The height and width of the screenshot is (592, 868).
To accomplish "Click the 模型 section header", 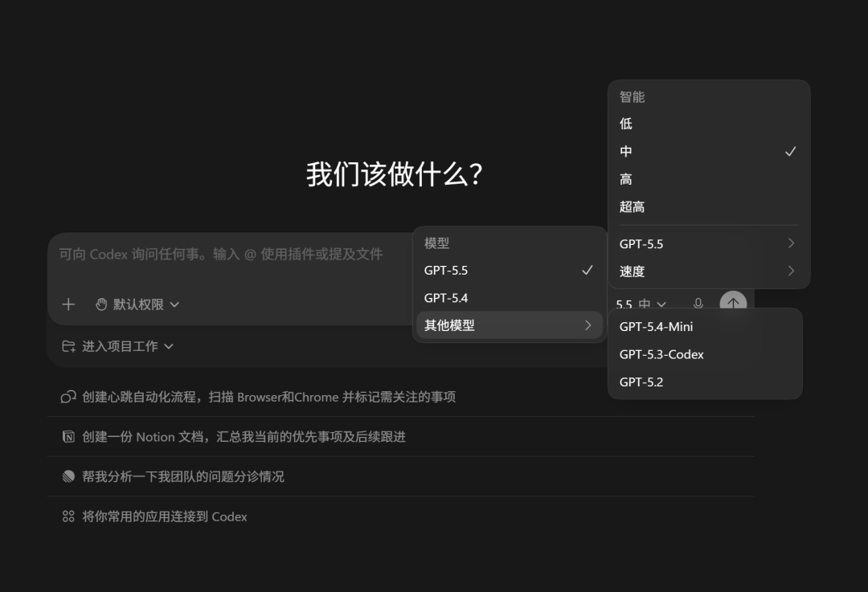I will pos(436,243).
